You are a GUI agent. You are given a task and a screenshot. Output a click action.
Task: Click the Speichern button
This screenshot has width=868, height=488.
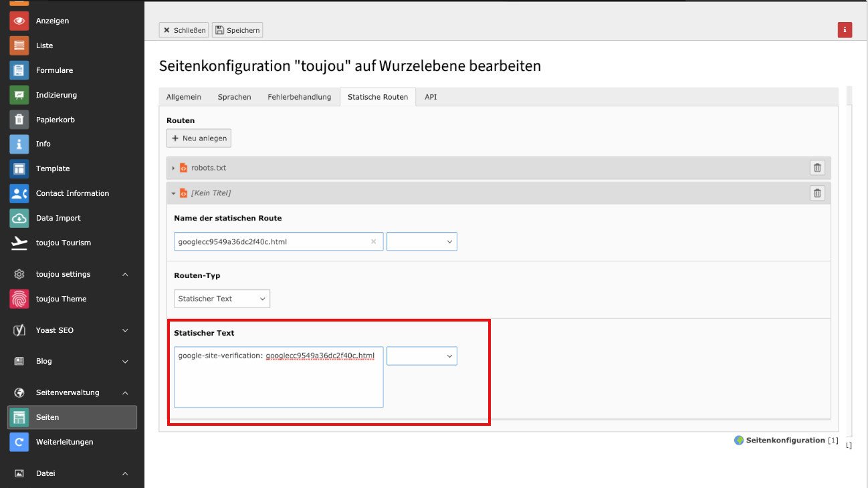pyautogui.click(x=237, y=30)
